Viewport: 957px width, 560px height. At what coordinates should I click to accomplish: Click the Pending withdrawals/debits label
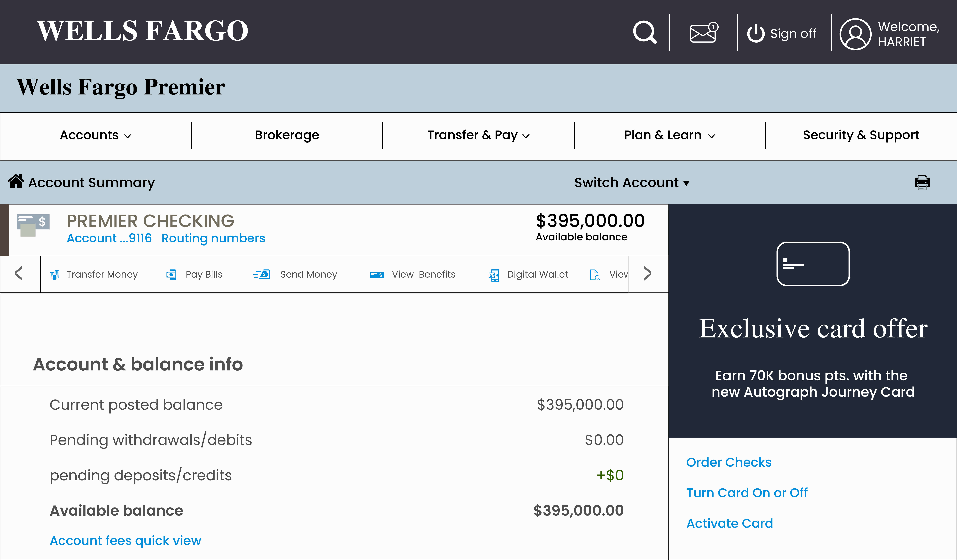(x=151, y=440)
